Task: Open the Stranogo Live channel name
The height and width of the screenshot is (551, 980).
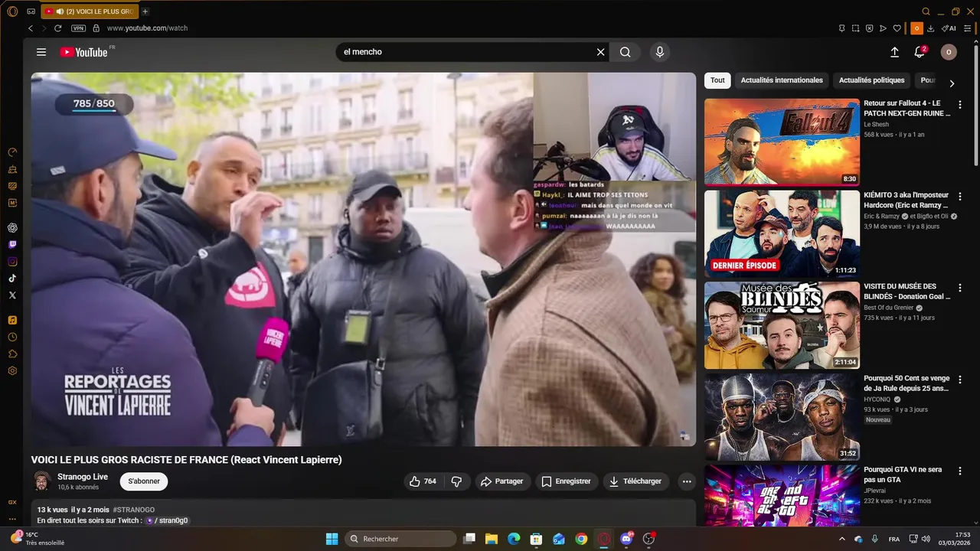Action: click(83, 477)
